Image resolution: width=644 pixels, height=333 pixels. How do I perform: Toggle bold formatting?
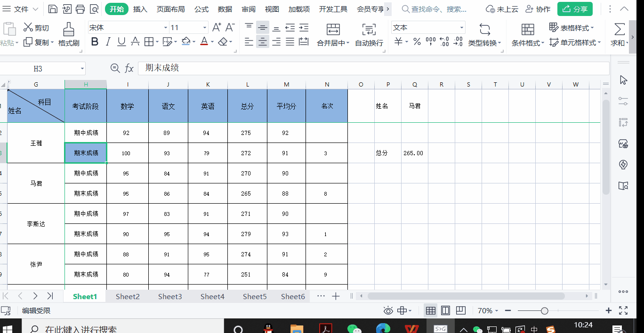point(95,42)
